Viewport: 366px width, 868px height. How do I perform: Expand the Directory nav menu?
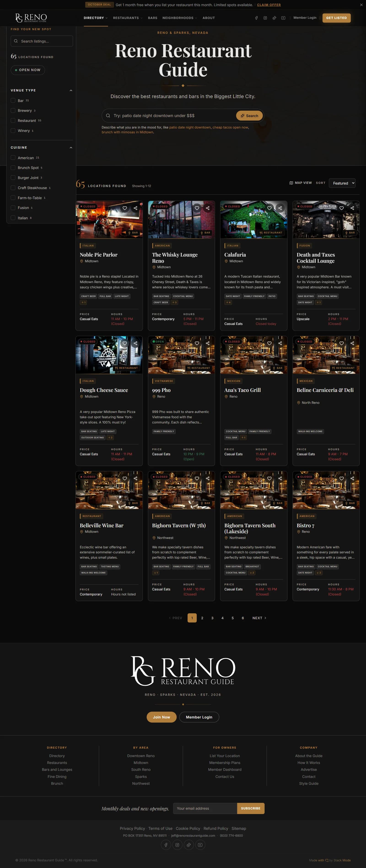click(x=96, y=18)
